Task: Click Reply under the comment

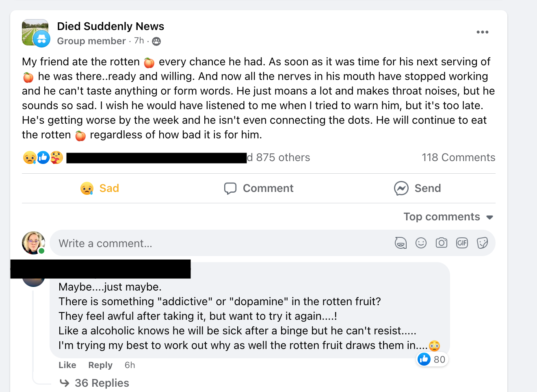Action: click(100, 365)
